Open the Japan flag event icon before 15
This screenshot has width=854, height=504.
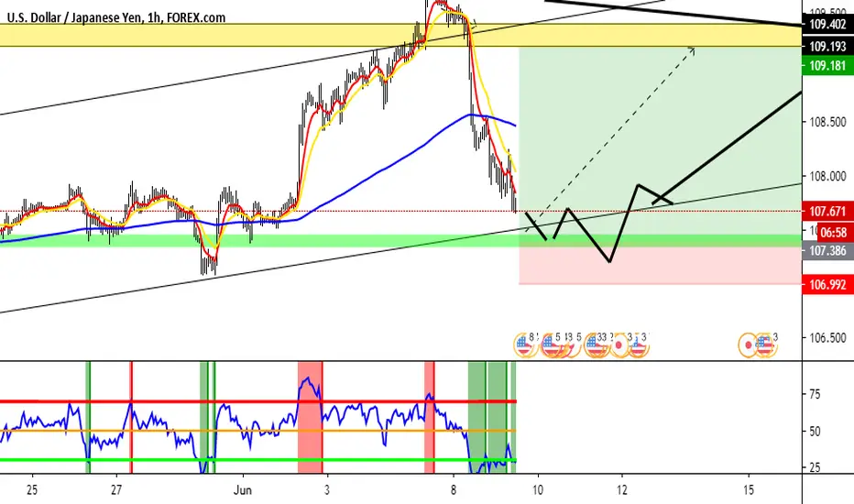(x=749, y=345)
